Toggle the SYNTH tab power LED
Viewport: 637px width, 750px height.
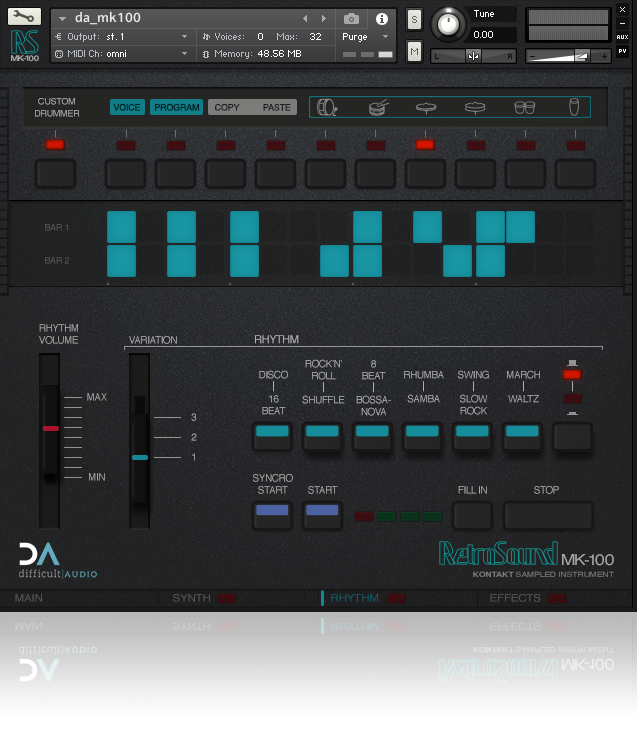[227, 598]
